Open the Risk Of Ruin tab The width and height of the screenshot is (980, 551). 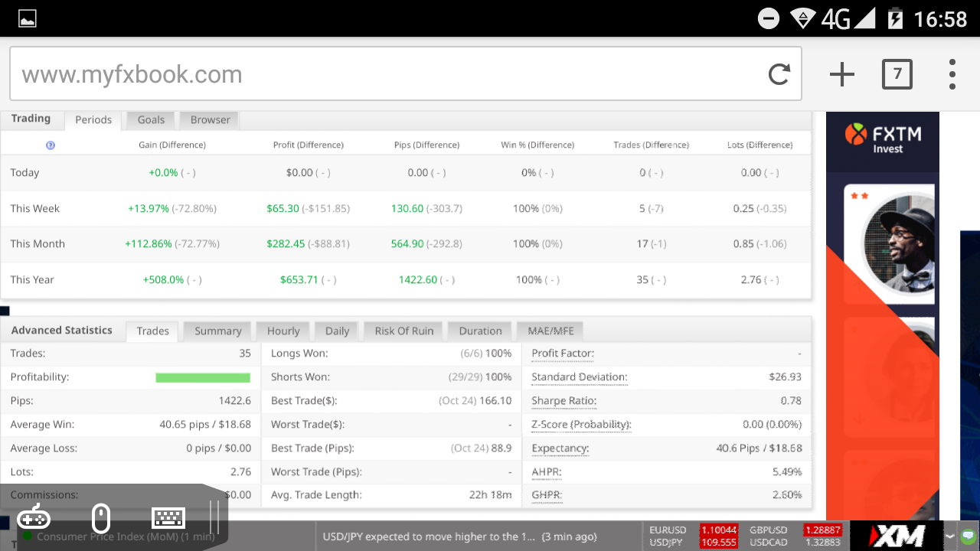[x=404, y=331]
